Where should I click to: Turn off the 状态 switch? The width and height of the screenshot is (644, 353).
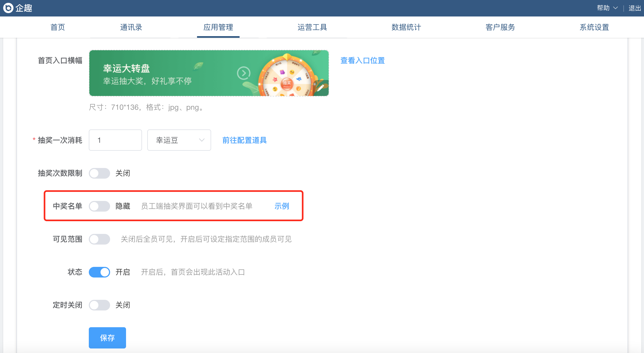click(x=99, y=272)
